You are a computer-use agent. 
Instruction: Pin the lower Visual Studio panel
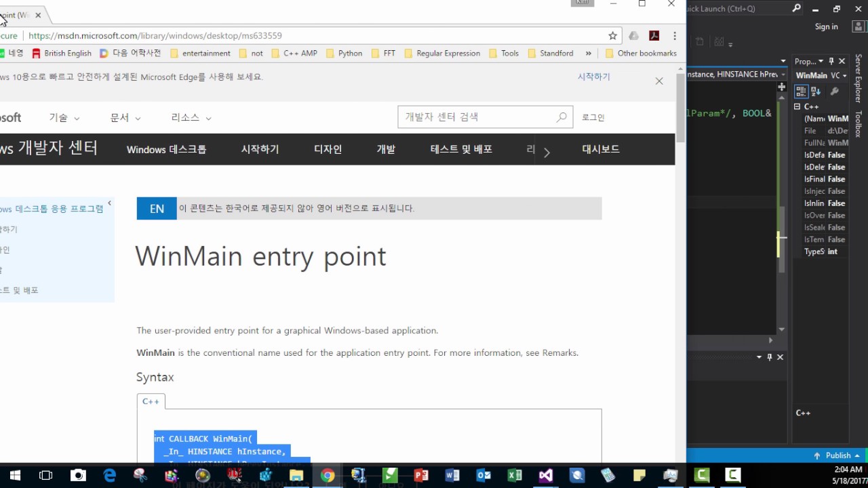770,357
